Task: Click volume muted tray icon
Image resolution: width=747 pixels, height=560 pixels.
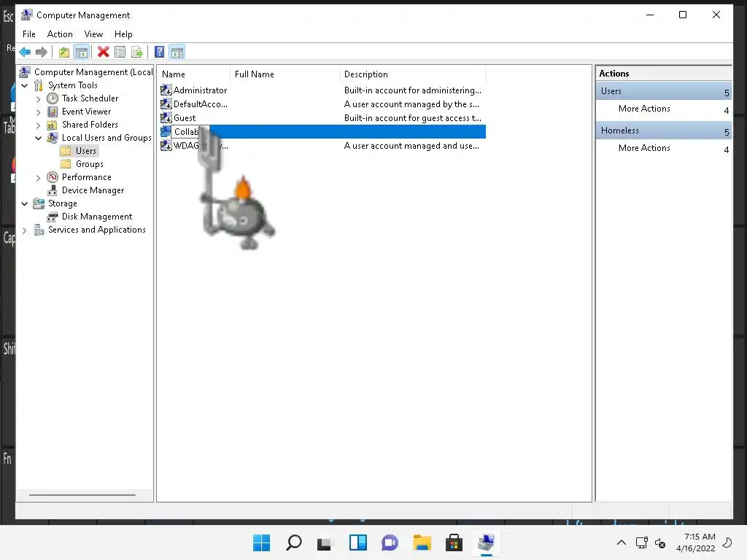Action: pyautogui.click(x=660, y=542)
